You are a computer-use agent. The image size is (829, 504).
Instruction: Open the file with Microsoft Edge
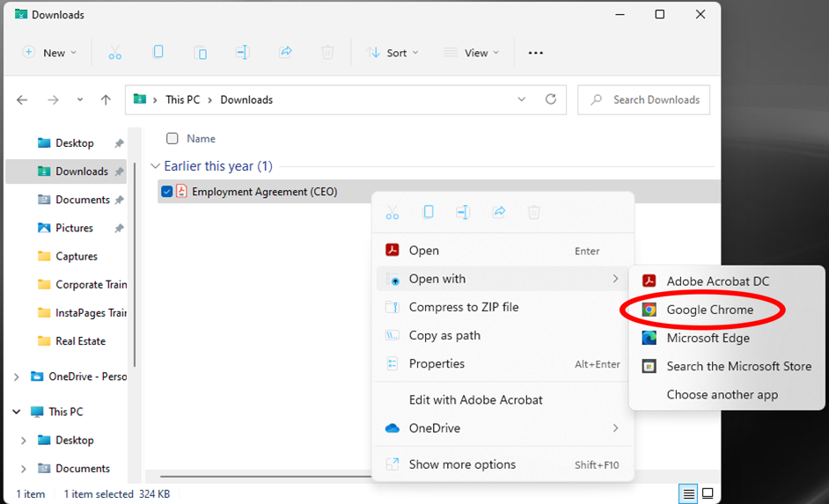727,338
